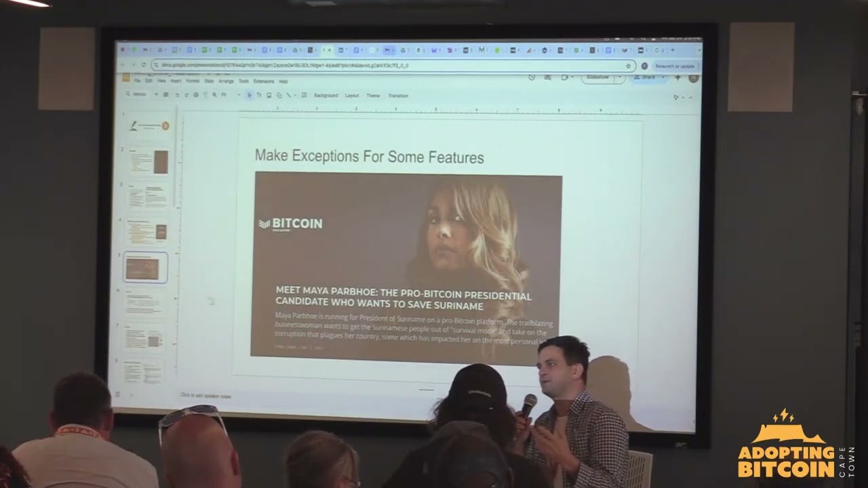Open the Slideshow options dropdown arrow
Screen dimensions: 868x488
620,77
